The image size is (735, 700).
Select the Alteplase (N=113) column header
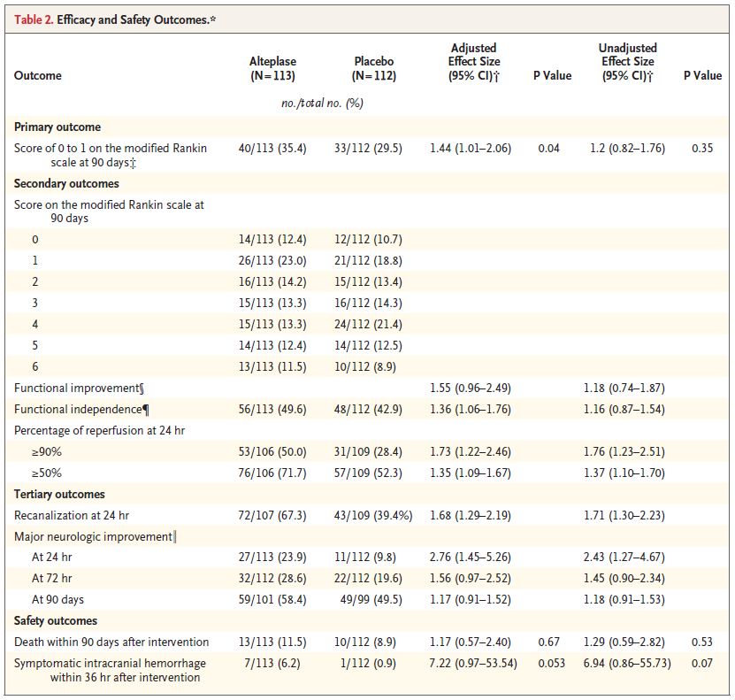272,68
